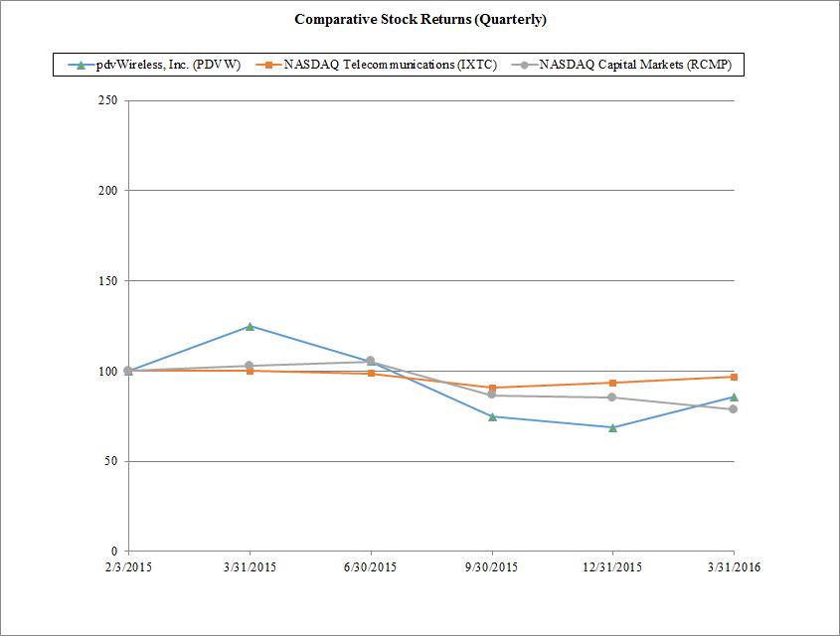
Task: Click the 150 y-axis tick label
Action: pyautogui.click(x=108, y=281)
